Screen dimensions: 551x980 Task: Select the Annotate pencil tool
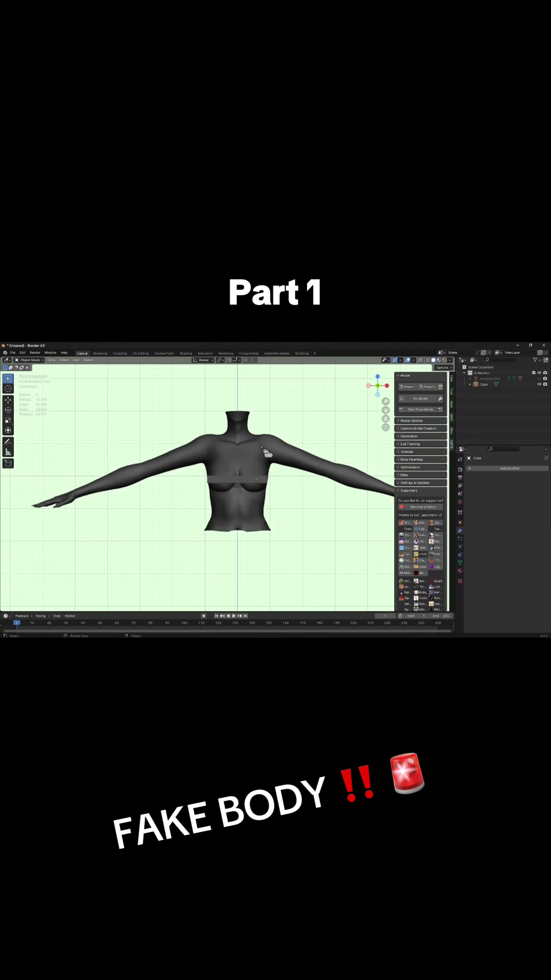point(8,442)
